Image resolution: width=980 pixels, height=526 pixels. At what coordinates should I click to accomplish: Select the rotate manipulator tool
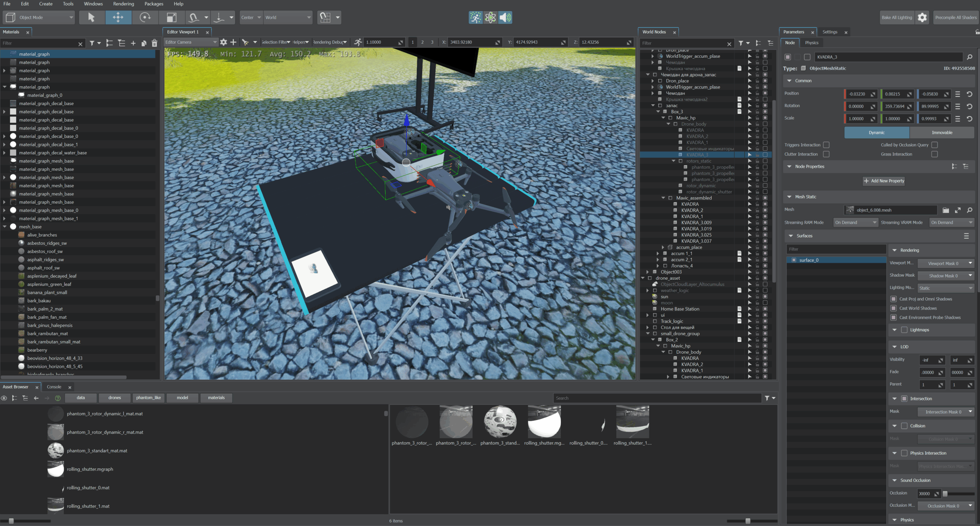coord(145,17)
